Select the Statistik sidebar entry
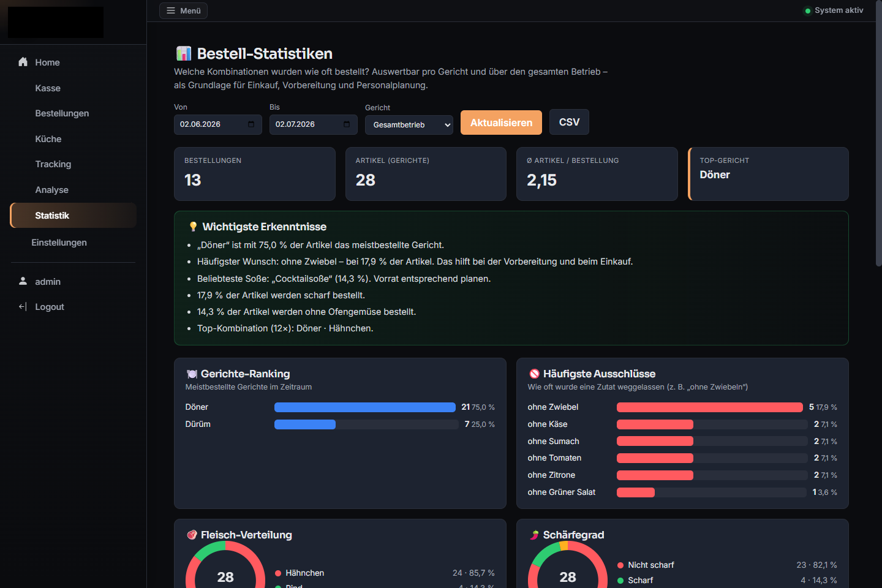Screen dimensions: 882x588 click(73, 216)
